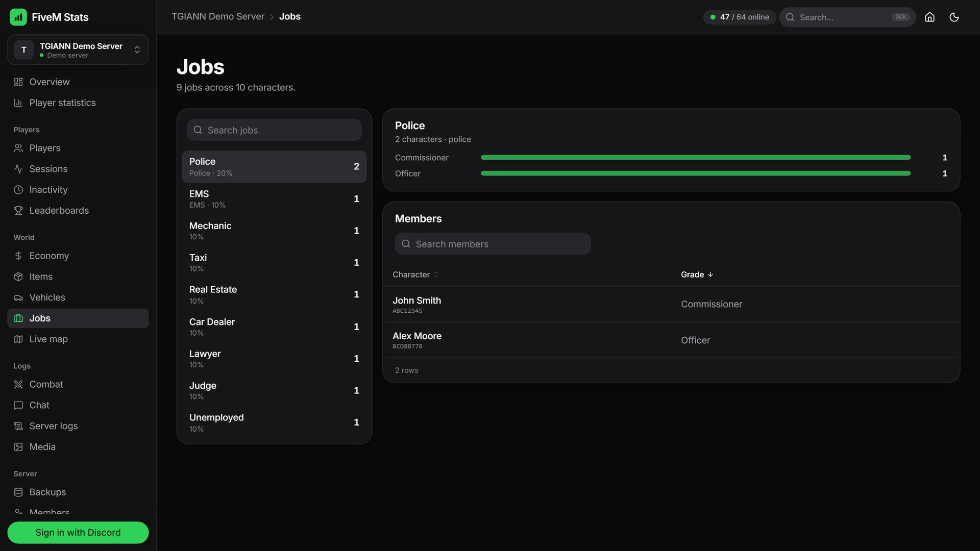Open Alex Moore member row
Screen dimensions: 980x551
tap(671, 340)
